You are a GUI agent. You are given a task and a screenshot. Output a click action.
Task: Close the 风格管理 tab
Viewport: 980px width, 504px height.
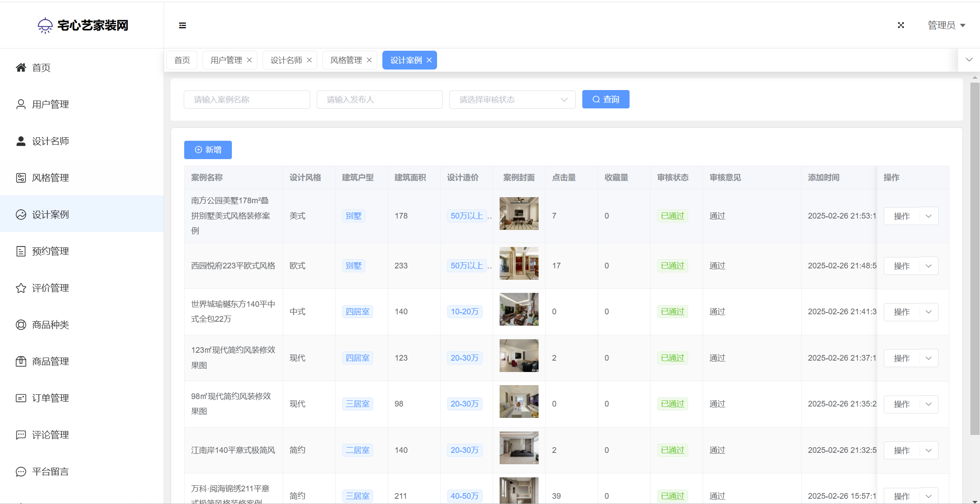(x=369, y=60)
